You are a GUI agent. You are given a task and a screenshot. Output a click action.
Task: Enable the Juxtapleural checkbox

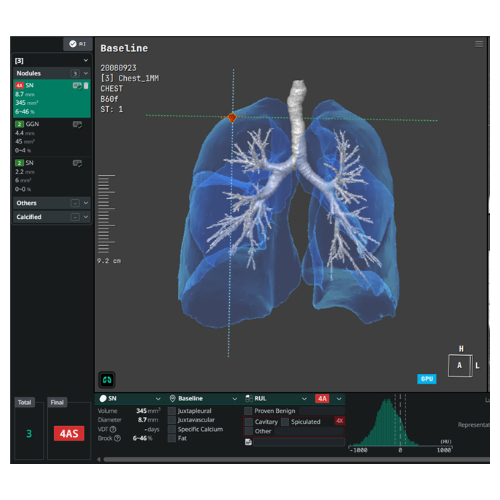[x=172, y=411]
